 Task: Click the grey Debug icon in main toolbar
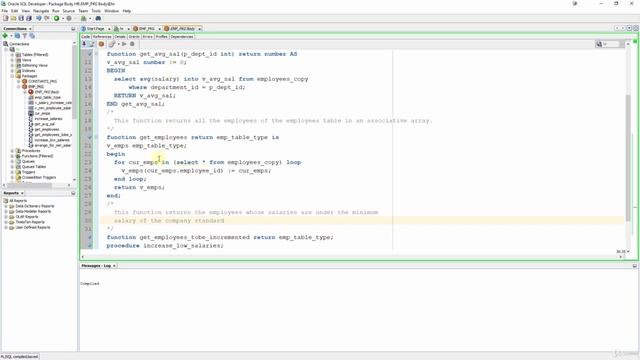69,18
